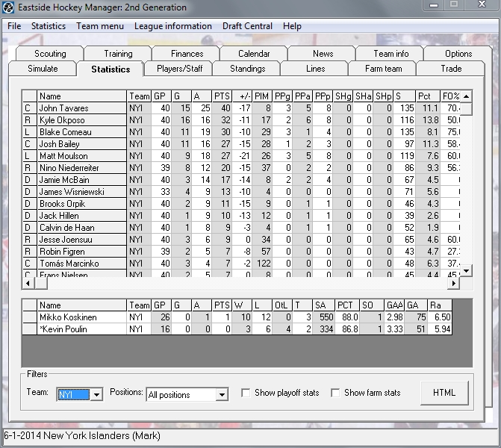Click the Eastside Hockey Manager app icon

(x=8, y=7)
